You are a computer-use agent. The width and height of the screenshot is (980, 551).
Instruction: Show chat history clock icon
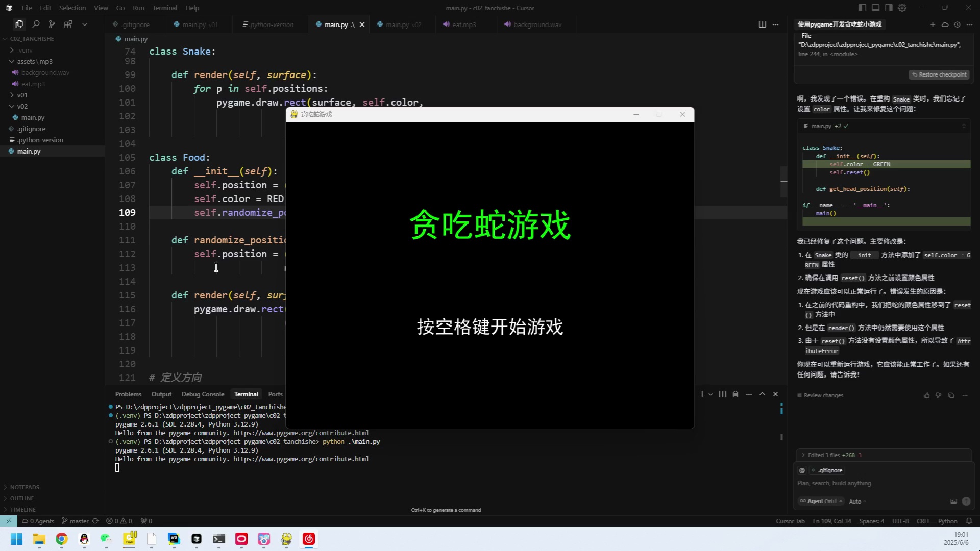point(957,24)
